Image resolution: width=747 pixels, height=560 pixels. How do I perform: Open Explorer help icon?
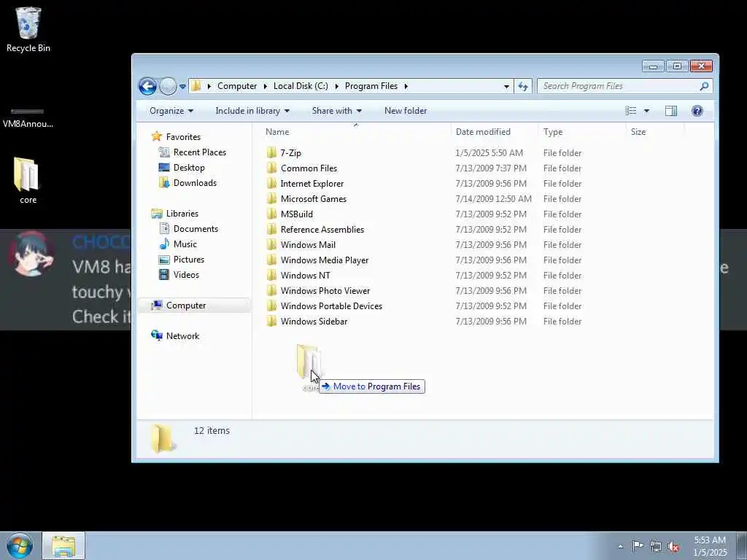click(x=697, y=111)
